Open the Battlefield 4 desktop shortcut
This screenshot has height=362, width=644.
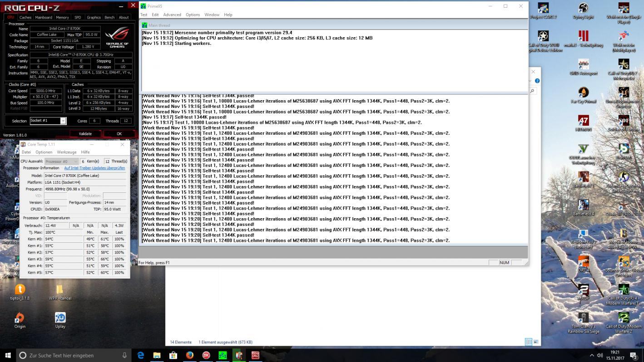[x=583, y=208]
